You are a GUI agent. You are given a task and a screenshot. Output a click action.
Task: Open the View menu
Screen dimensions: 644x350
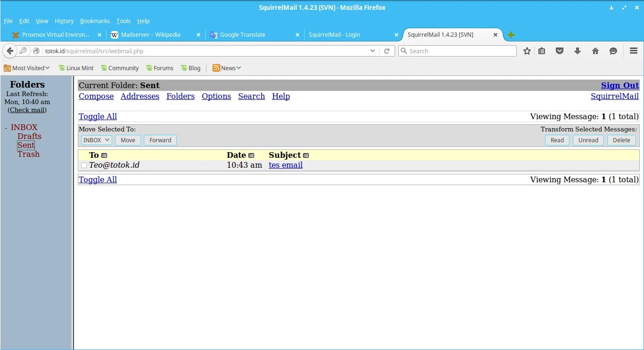tap(42, 21)
